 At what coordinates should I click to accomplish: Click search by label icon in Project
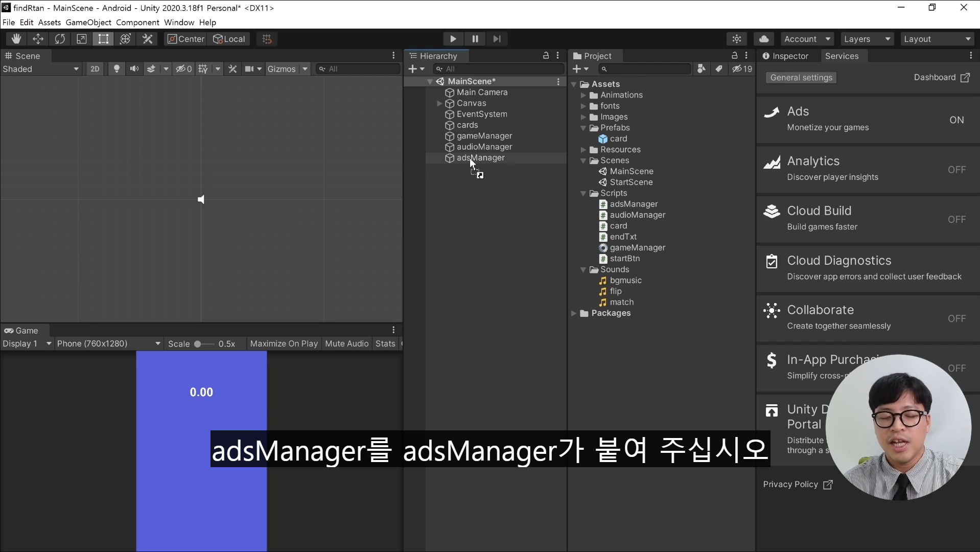(719, 69)
